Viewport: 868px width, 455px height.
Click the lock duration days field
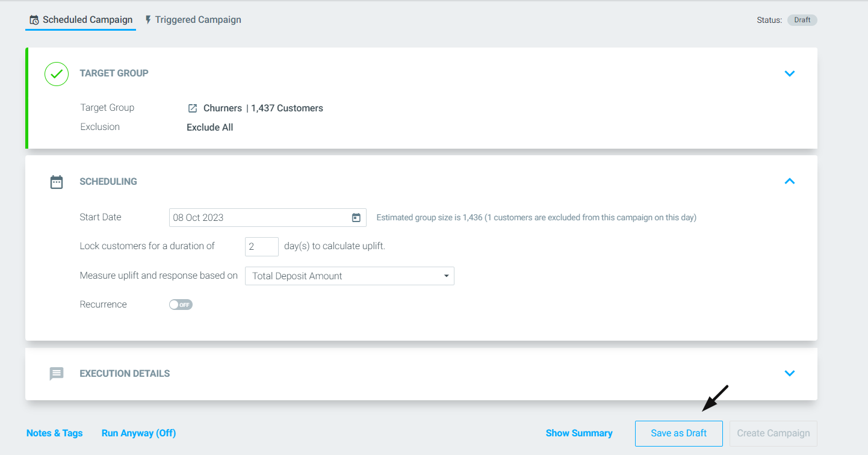click(262, 247)
